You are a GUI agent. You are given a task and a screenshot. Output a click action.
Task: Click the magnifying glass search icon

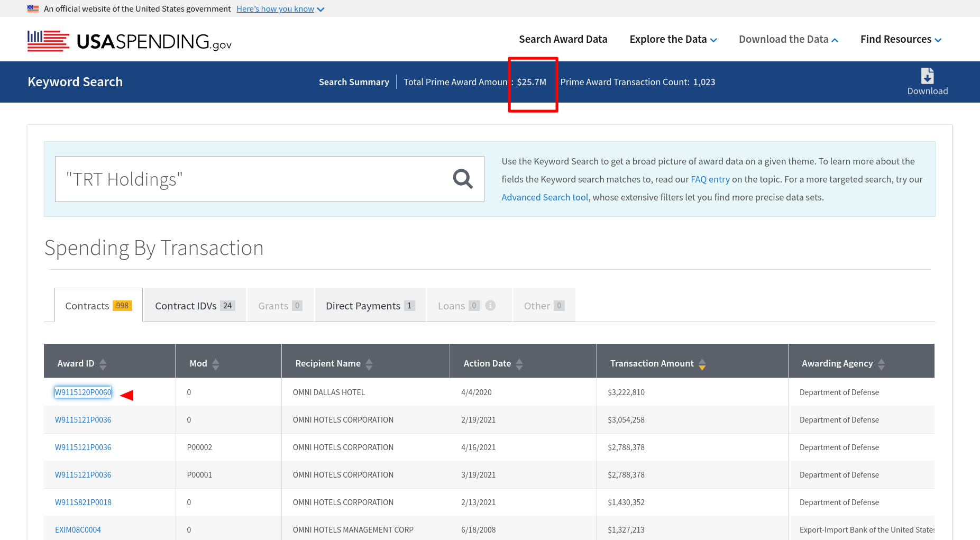coord(463,179)
